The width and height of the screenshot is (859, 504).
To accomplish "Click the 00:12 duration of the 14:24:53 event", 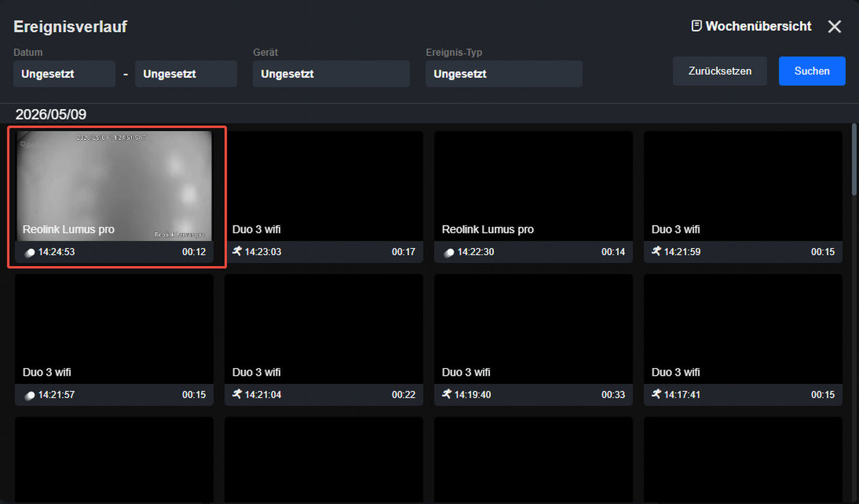I will coord(194,252).
